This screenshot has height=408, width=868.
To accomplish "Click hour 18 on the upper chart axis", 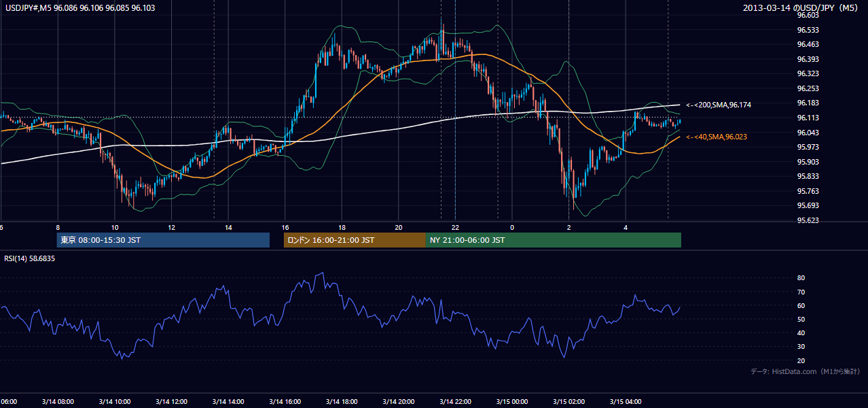I will [342, 227].
